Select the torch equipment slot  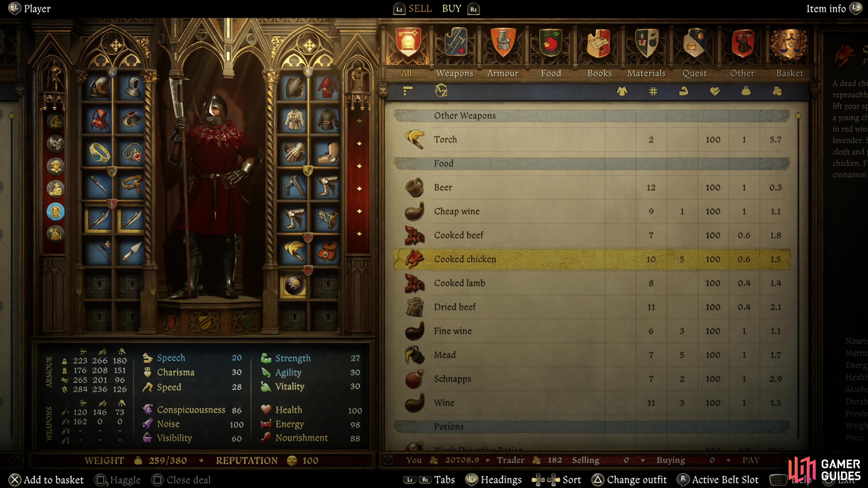pos(294,251)
